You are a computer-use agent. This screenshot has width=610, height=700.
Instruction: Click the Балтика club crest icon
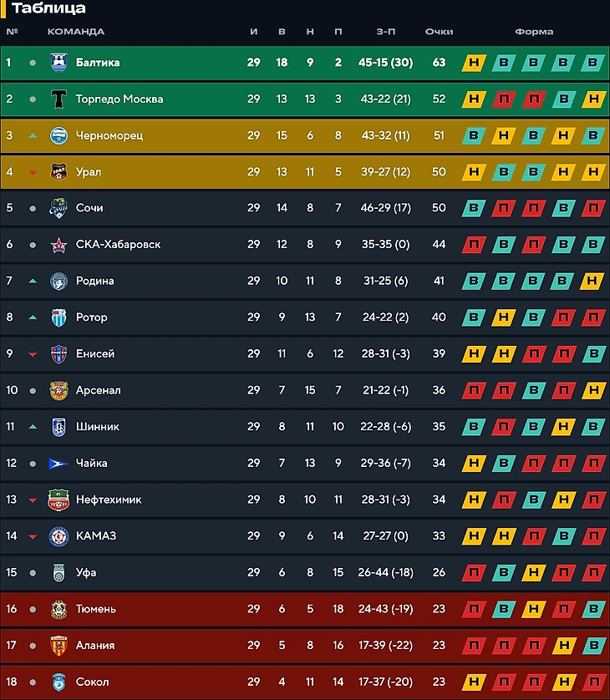pyautogui.click(x=58, y=63)
